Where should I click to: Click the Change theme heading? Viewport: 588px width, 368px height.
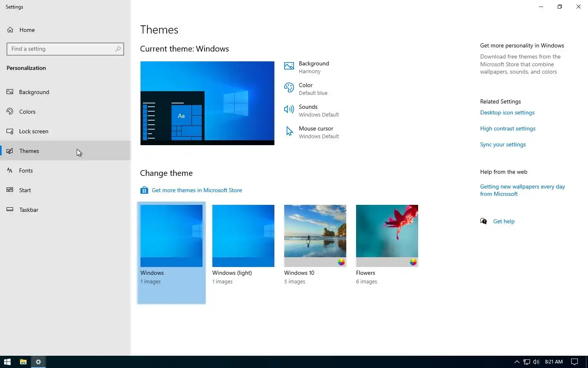pos(166,173)
